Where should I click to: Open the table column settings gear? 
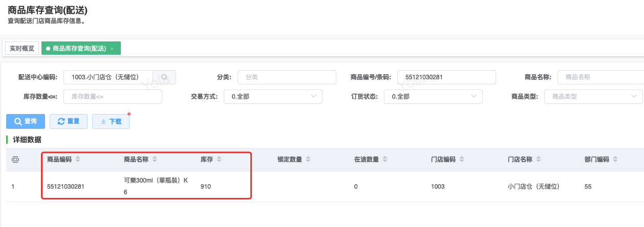coord(15,160)
